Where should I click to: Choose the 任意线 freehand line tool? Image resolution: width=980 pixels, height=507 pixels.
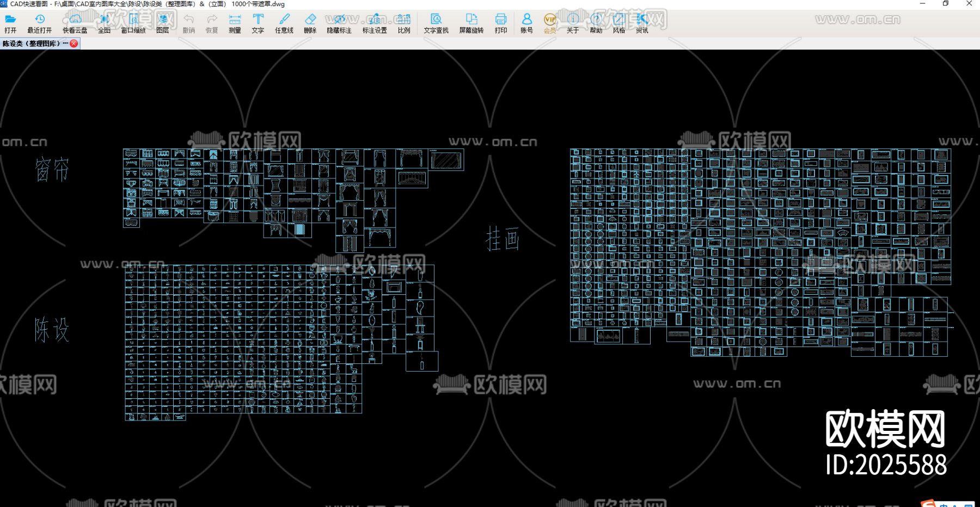tap(284, 23)
